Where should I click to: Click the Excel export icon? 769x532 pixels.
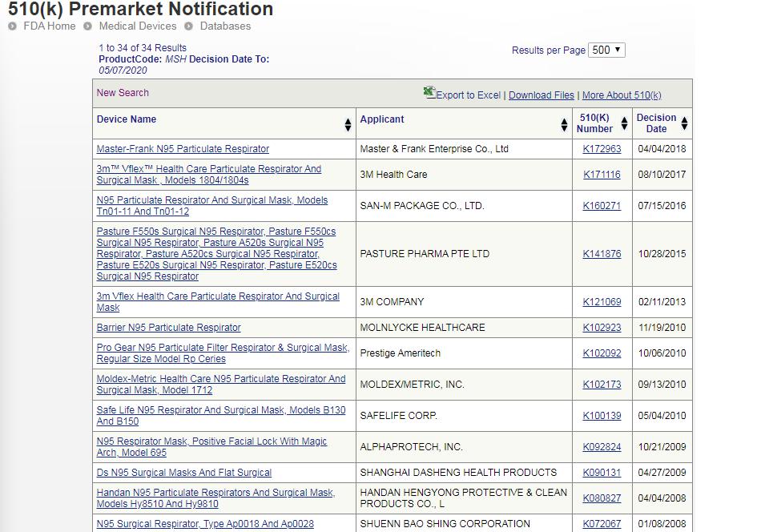tap(429, 93)
